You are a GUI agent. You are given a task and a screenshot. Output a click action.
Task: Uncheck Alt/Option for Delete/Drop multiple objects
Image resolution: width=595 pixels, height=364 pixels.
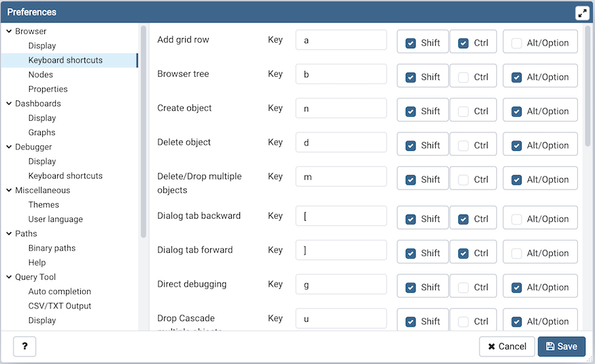pos(516,179)
